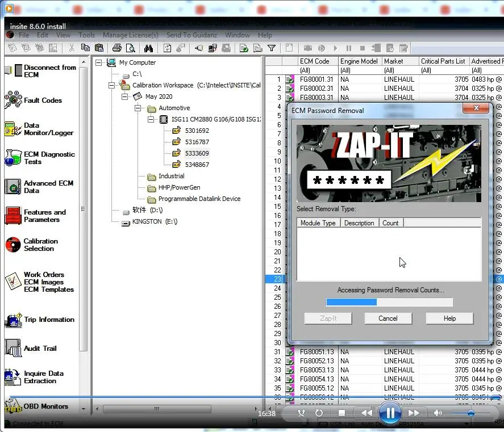Viewport: 504px width, 432px height.
Task: Open Features and Parameters
Action: click(x=36, y=216)
